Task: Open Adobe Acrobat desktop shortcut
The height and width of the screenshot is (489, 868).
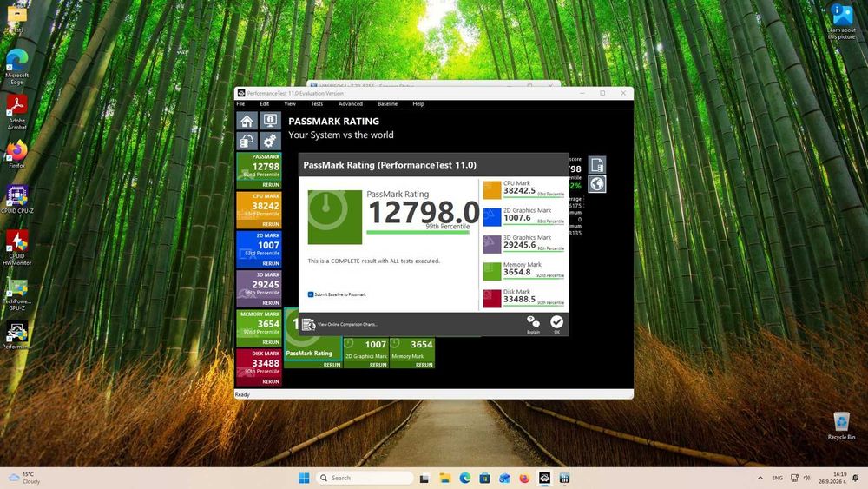Action: point(17,112)
